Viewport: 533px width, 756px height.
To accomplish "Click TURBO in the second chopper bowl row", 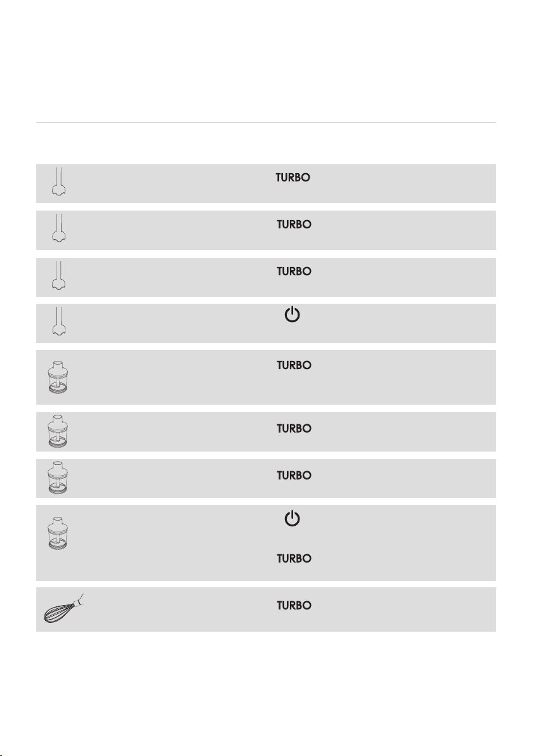I will (x=294, y=429).
